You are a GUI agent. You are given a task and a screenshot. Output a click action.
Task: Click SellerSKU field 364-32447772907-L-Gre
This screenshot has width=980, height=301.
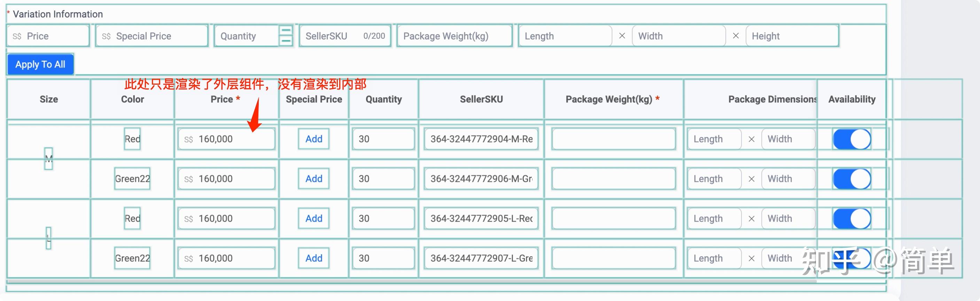[x=481, y=258]
